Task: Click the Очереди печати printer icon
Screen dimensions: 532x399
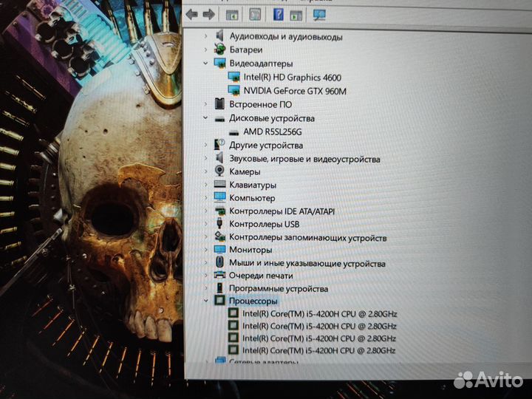Action: click(x=220, y=275)
